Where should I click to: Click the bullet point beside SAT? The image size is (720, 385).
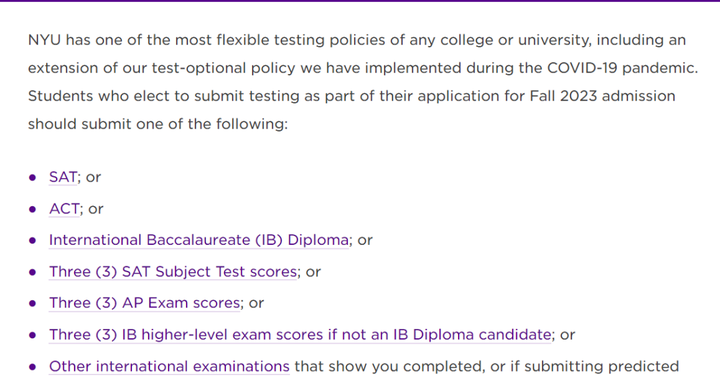(32, 177)
